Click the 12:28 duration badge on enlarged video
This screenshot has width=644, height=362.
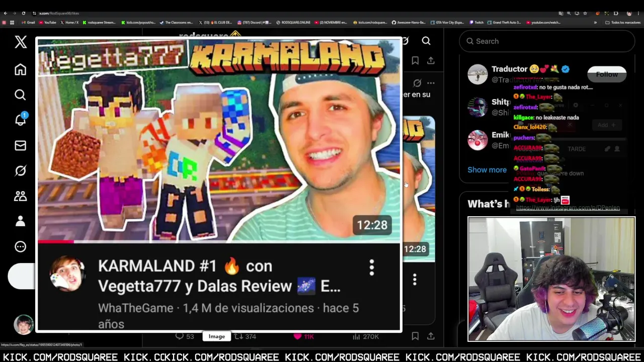(372, 225)
